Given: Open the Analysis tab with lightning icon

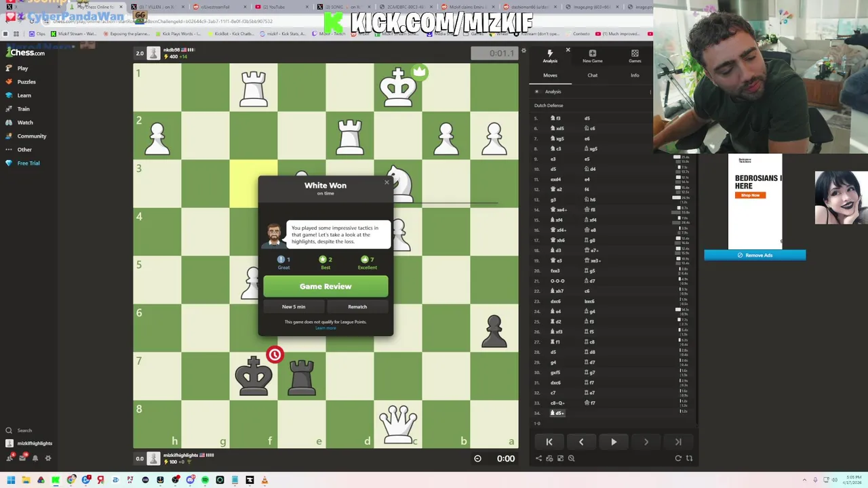Looking at the screenshot, I should [x=550, y=56].
